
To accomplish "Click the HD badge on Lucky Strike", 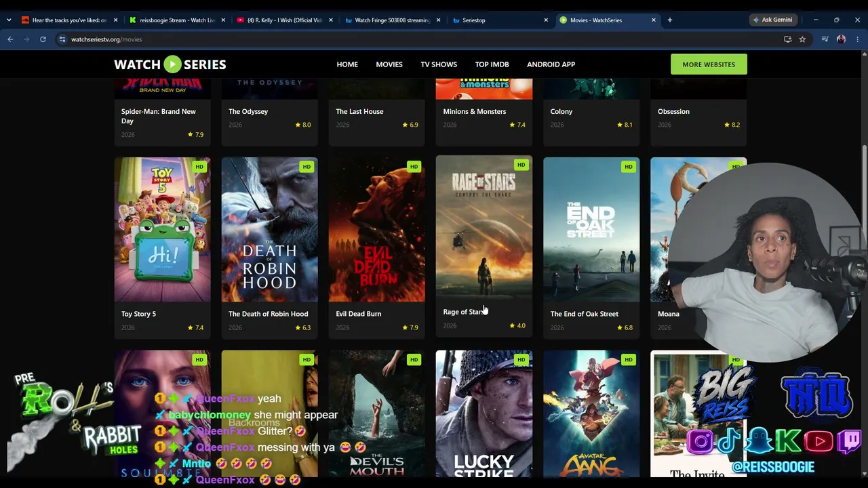I will click(521, 360).
